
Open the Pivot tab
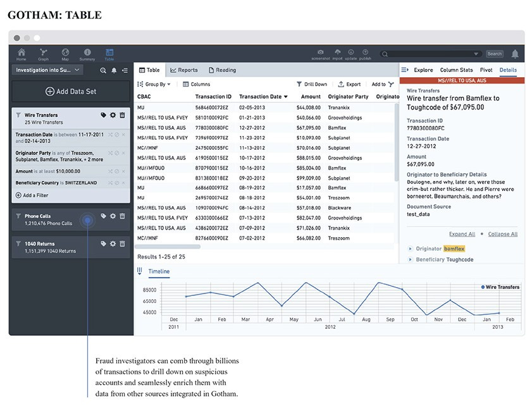486,70
